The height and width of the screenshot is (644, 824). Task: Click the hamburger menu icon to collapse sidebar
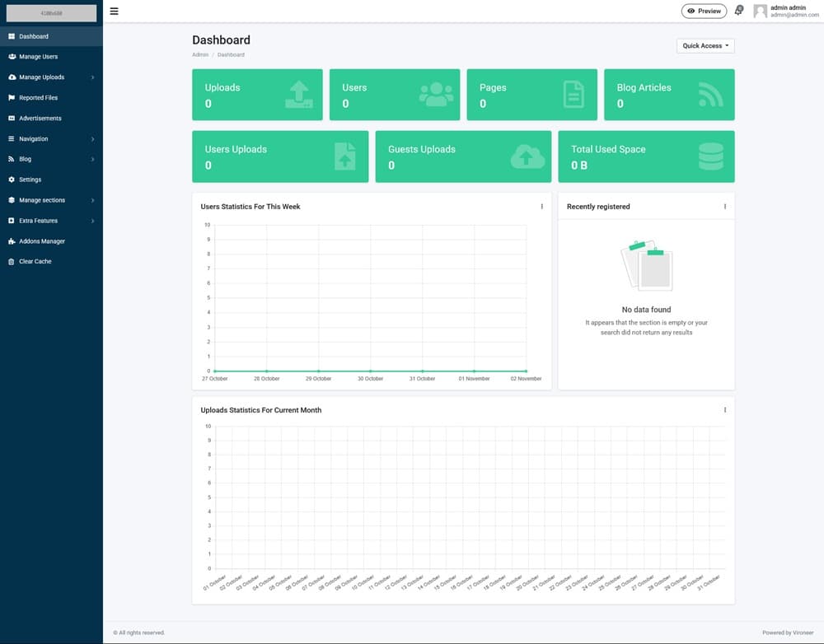point(114,12)
